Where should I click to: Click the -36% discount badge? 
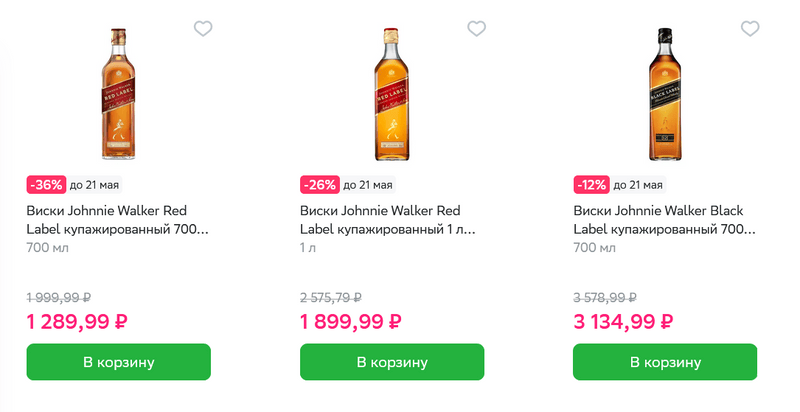click(47, 185)
